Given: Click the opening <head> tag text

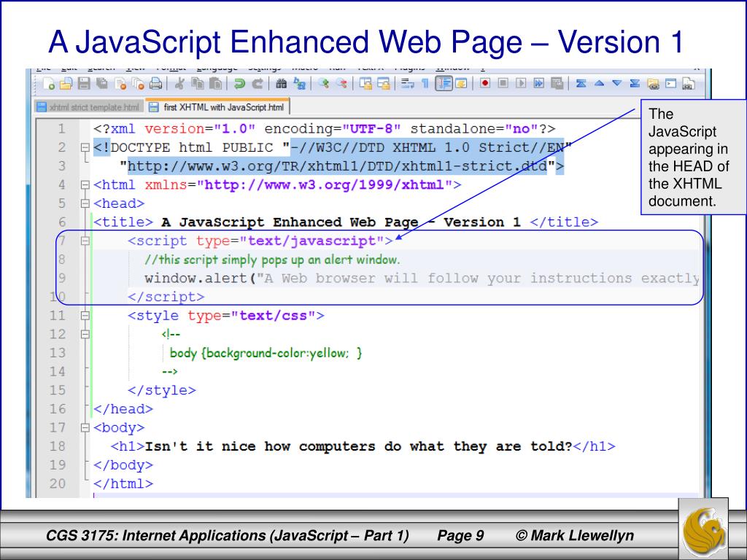Looking at the screenshot, I should (x=119, y=204).
